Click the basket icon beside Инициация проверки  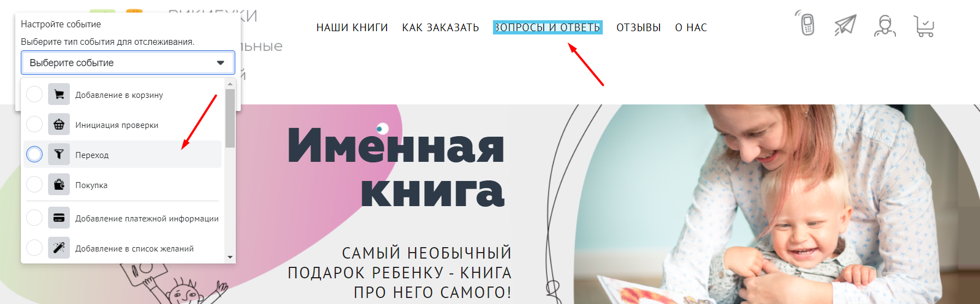click(59, 125)
